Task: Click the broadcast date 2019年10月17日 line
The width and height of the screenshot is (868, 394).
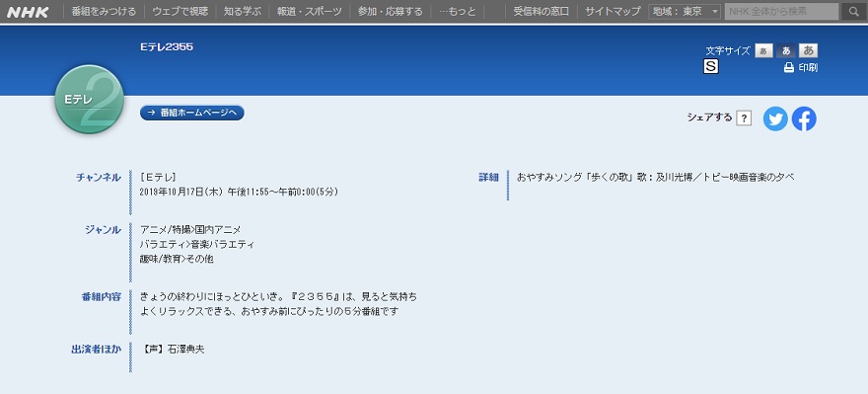Action: click(239, 192)
